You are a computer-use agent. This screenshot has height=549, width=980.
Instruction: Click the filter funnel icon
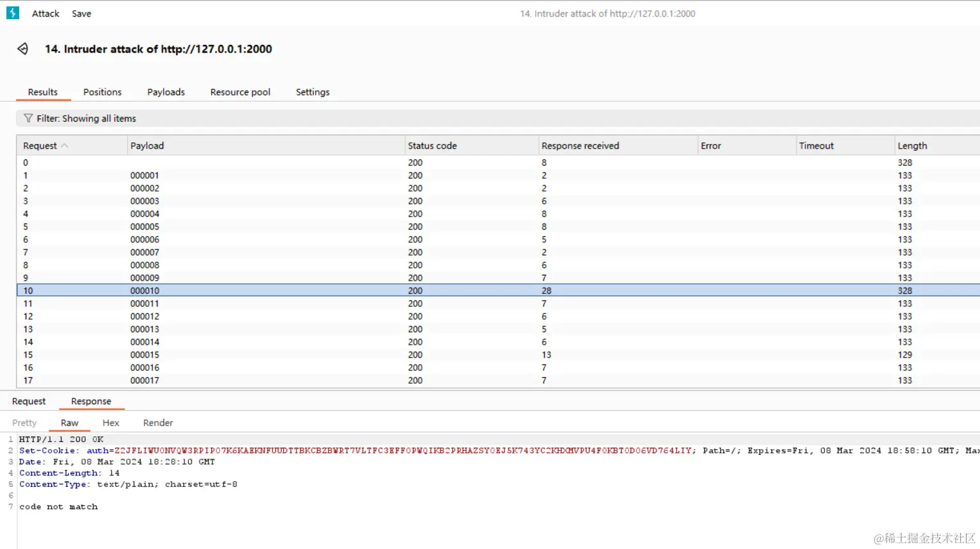tap(28, 118)
